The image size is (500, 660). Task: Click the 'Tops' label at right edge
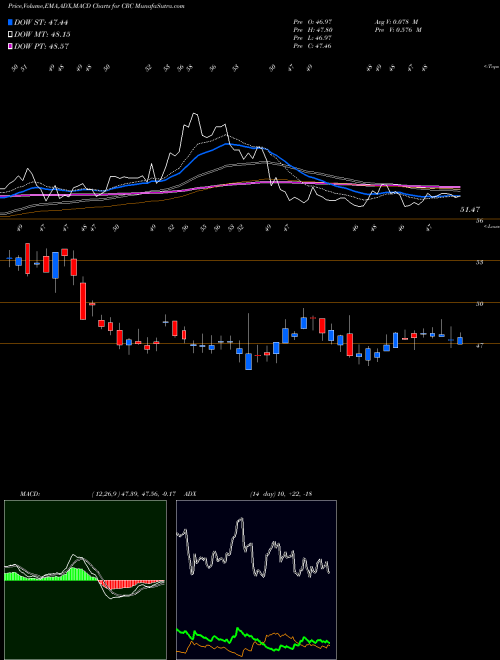pyautogui.click(x=491, y=67)
